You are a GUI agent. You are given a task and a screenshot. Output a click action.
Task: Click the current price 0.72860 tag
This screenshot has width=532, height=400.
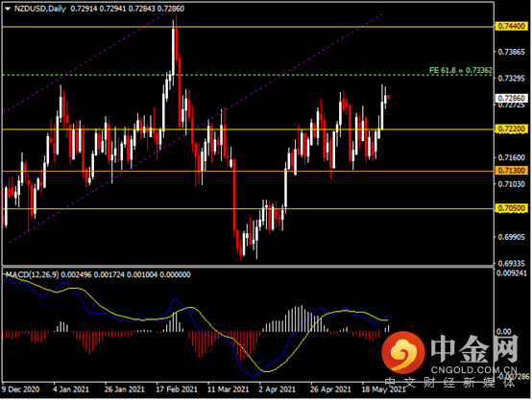[512, 98]
